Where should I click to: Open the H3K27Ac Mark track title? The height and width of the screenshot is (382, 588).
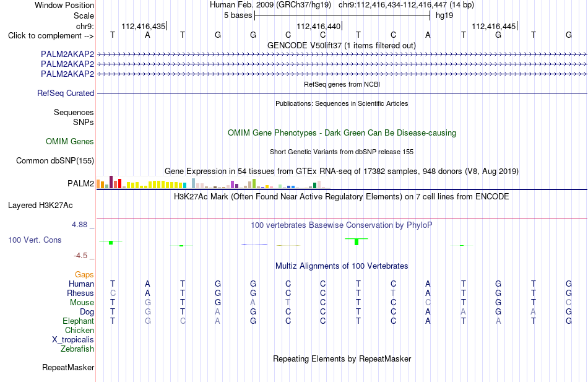pyautogui.click(x=342, y=197)
